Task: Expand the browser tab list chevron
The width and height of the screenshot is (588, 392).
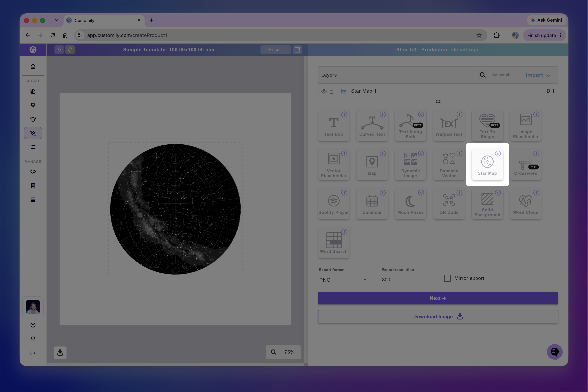Action: (56, 20)
